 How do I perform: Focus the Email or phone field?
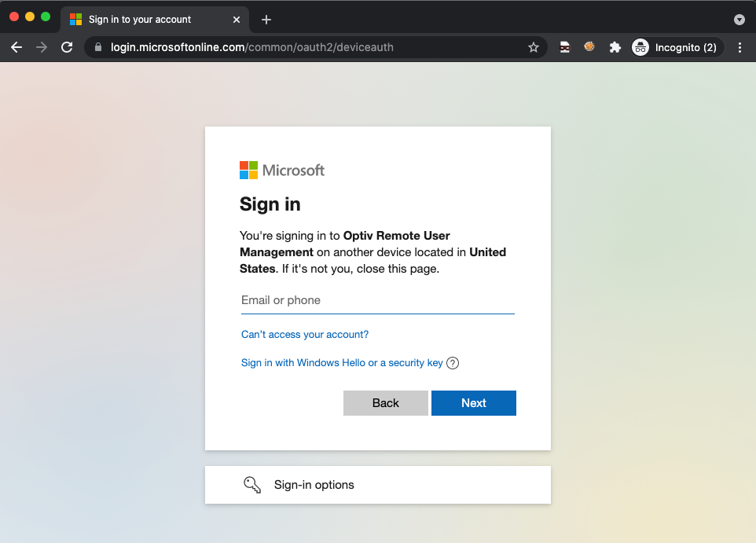coord(377,300)
